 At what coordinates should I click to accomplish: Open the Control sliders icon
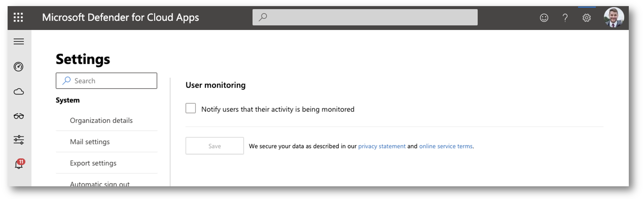[19, 140]
